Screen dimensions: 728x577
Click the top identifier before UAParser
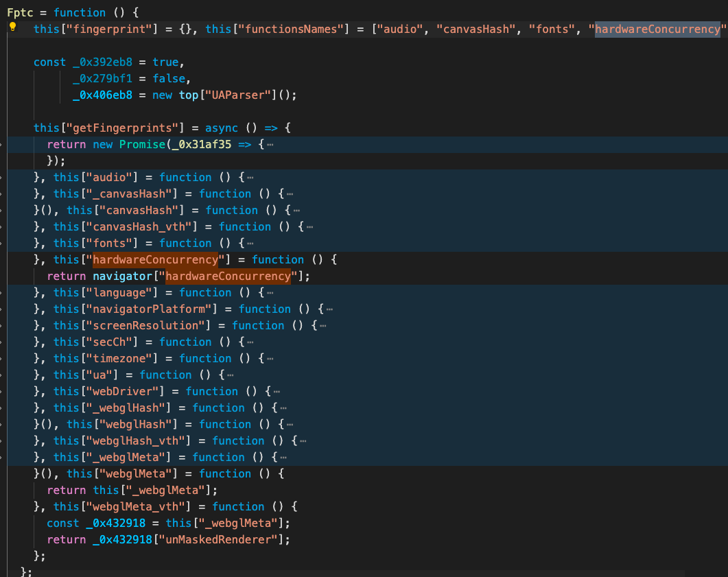tap(189, 95)
